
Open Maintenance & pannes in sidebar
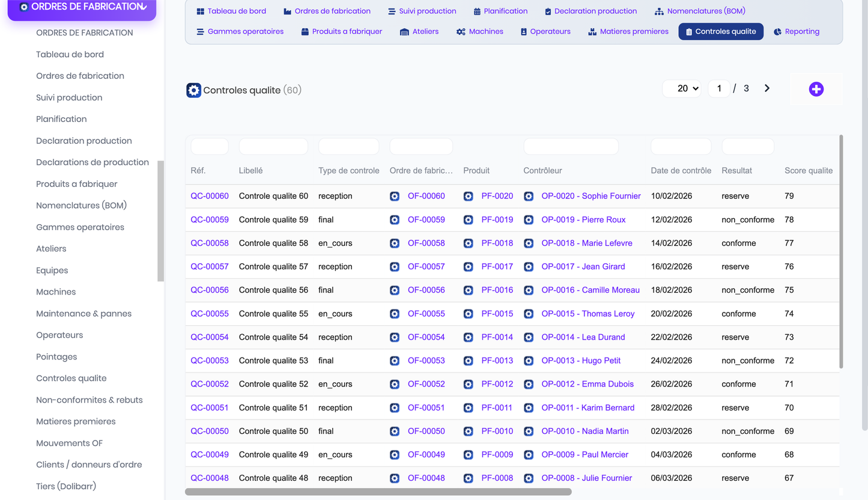coord(83,314)
